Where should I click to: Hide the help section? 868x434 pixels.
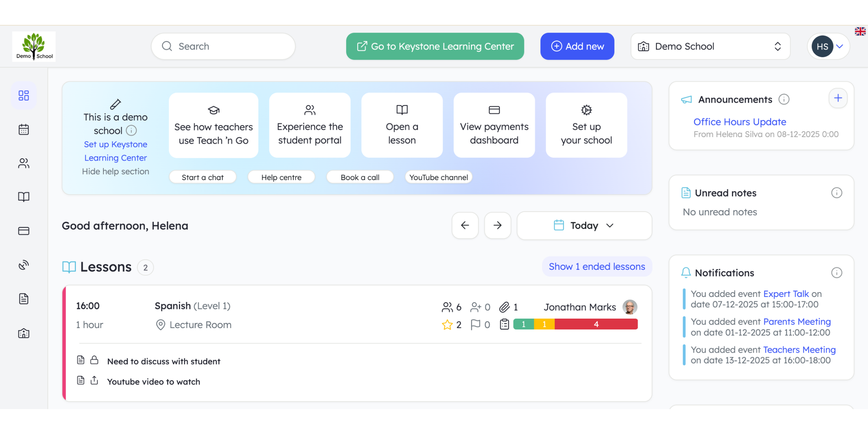[x=115, y=171]
